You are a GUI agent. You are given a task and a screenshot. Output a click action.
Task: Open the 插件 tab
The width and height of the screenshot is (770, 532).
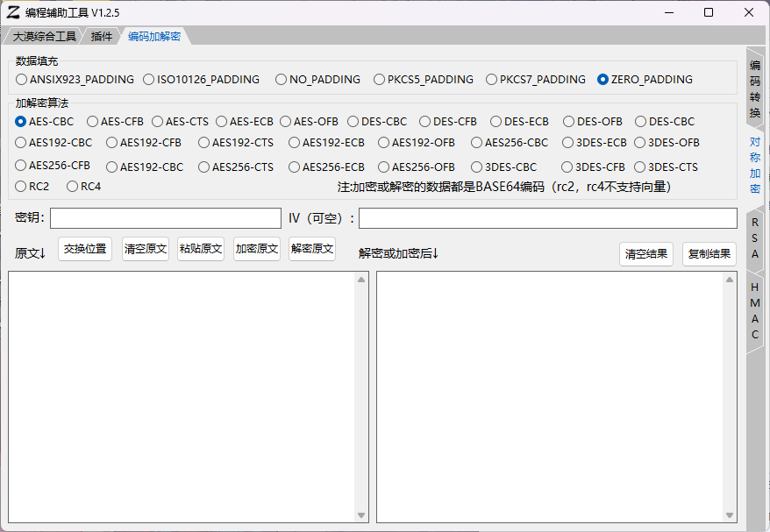tap(102, 37)
